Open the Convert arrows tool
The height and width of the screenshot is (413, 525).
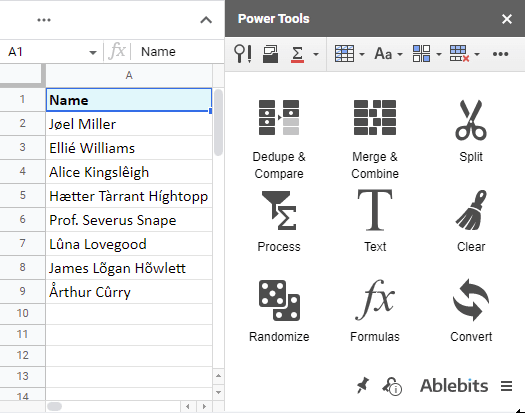tap(471, 311)
